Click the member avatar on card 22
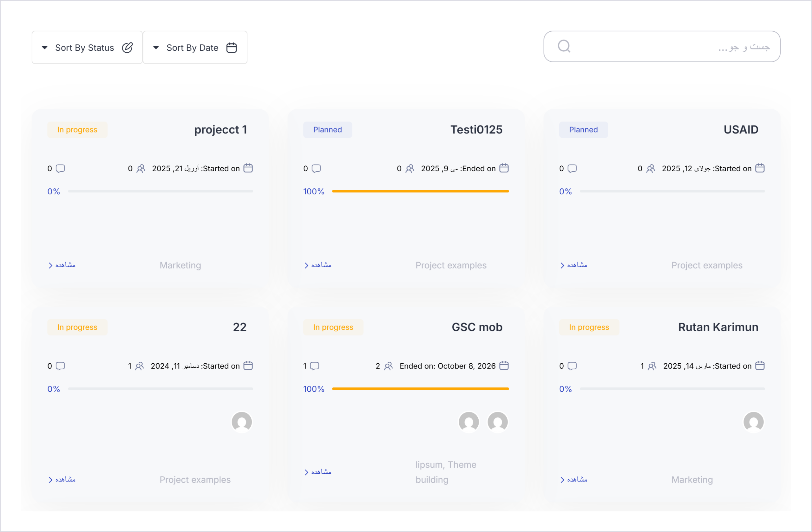 point(242,422)
